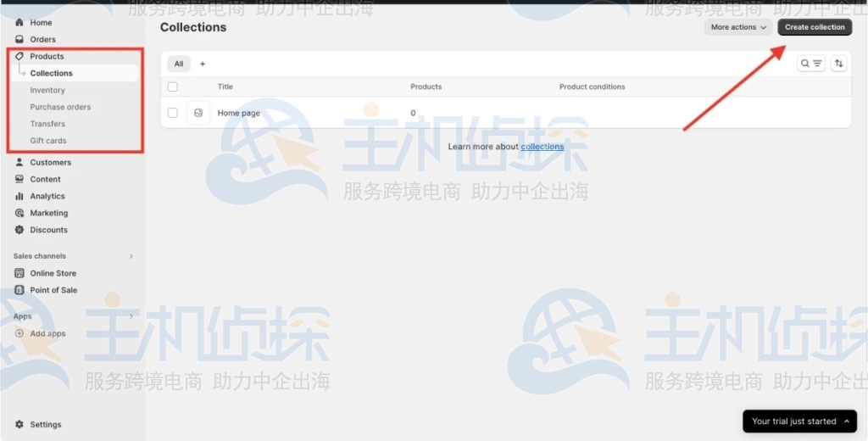868x441 pixels.
Task: Click the Title column header
Action: point(225,87)
